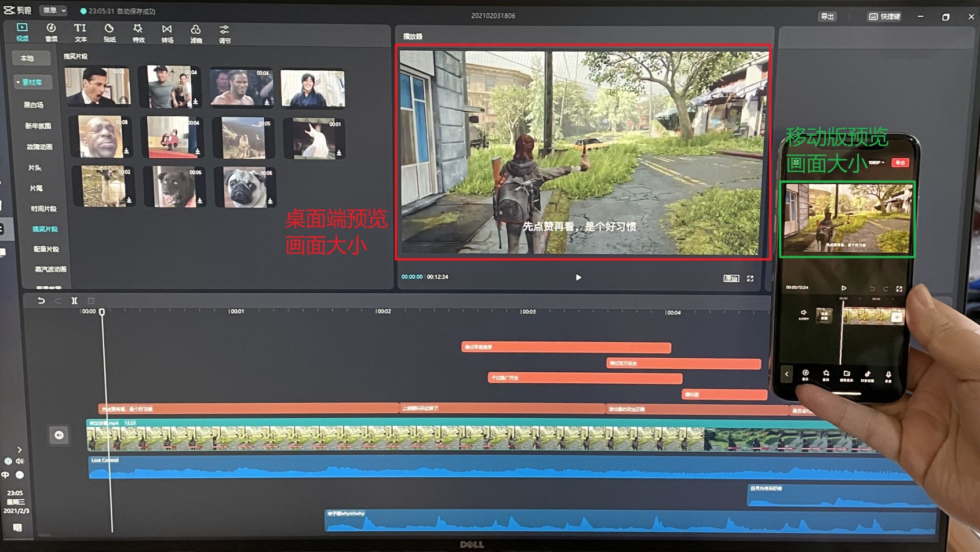The width and height of the screenshot is (980, 552).
Task: Open the 特效 (Effects) tab
Action: pos(138,32)
